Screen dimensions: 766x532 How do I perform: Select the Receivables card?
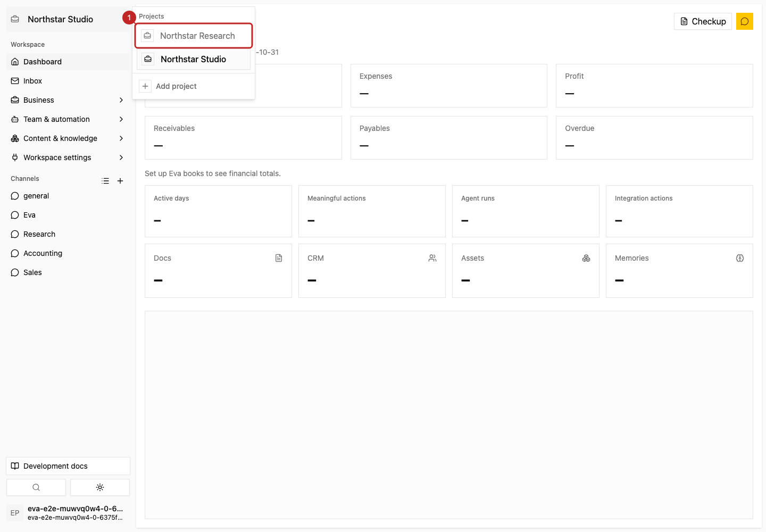243,138
